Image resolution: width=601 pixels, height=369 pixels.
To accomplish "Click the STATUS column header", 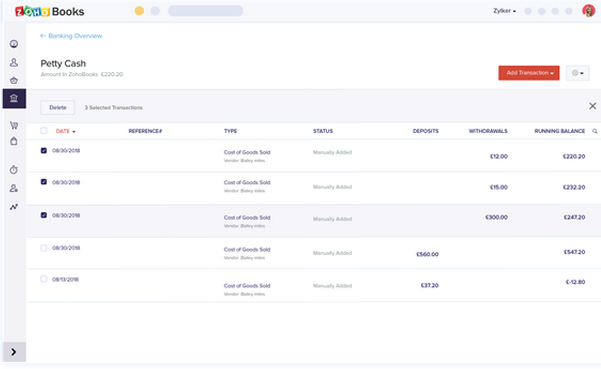I will (323, 131).
